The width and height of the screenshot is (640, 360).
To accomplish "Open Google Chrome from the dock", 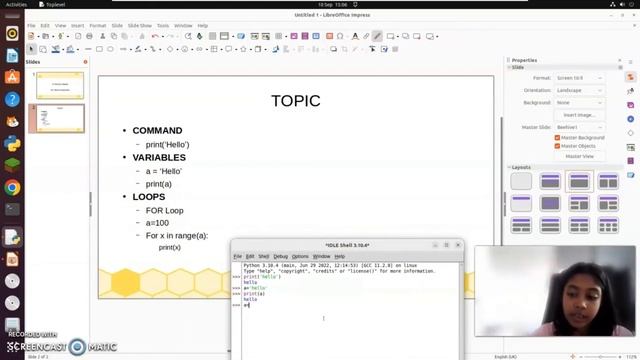I will click(12, 188).
